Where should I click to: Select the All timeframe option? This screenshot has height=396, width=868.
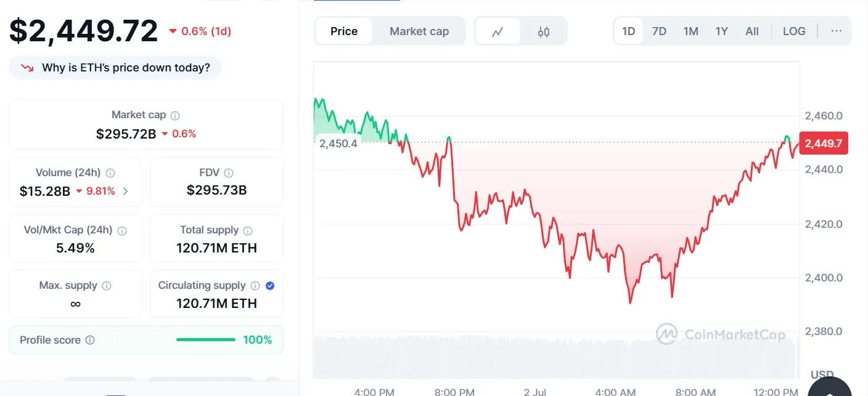click(752, 31)
